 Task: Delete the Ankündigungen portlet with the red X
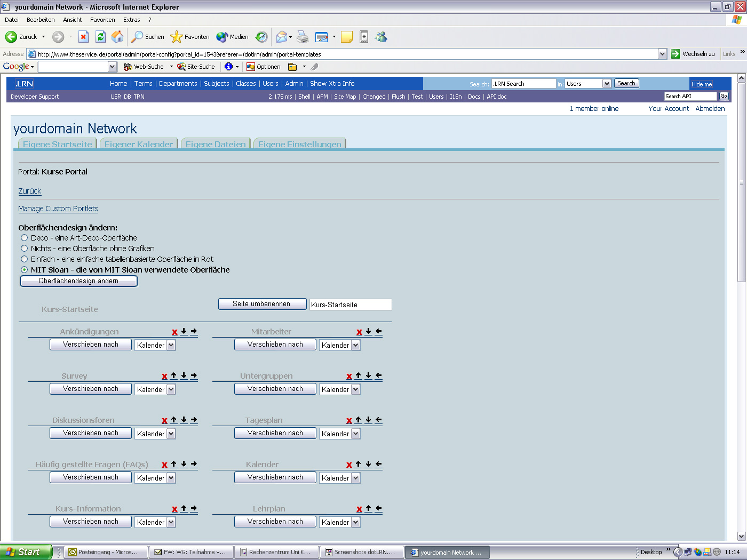tap(174, 332)
